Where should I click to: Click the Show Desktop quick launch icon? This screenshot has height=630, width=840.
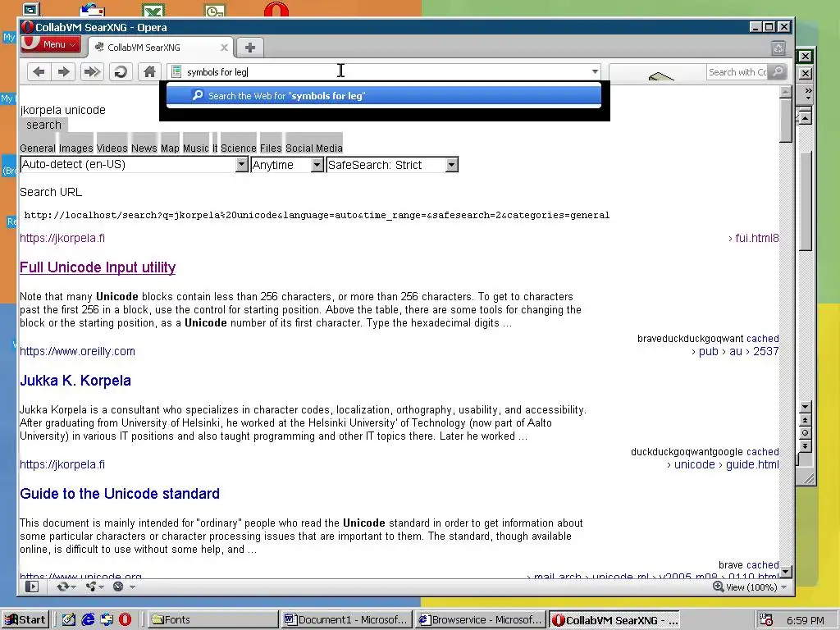pyautogui.click(x=69, y=620)
